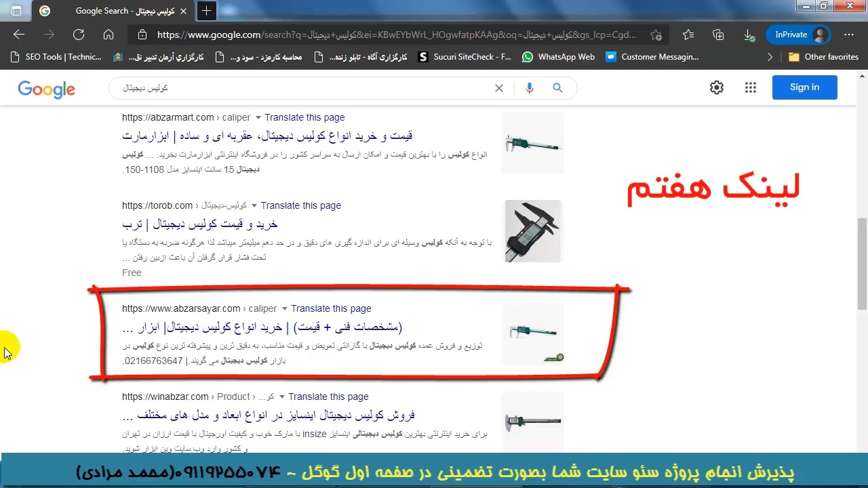Clear the search box with X
The width and height of the screenshot is (868, 488).
coord(499,88)
